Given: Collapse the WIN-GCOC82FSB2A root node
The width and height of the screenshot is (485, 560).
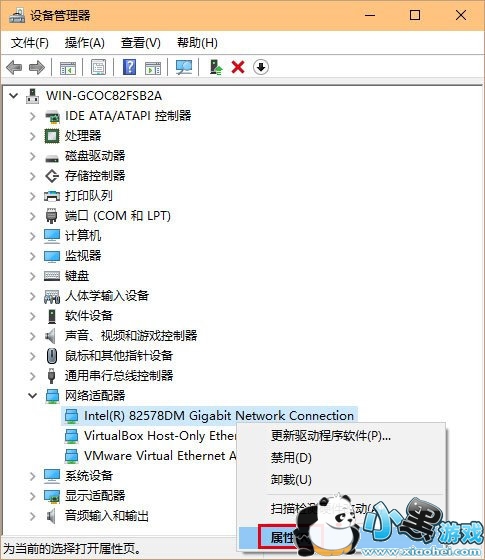Looking at the screenshot, I should coord(14,96).
